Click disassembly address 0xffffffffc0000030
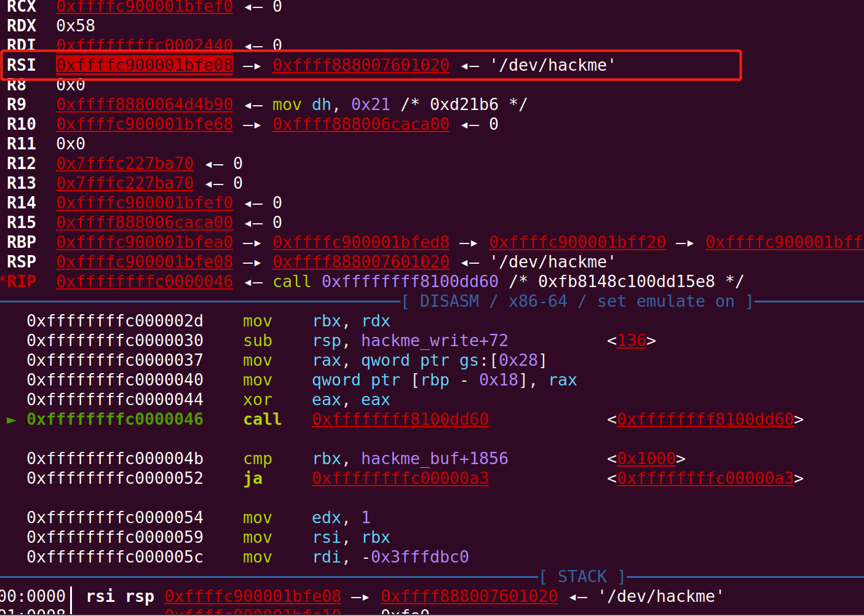This screenshot has height=616, width=864. click(115, 341)
